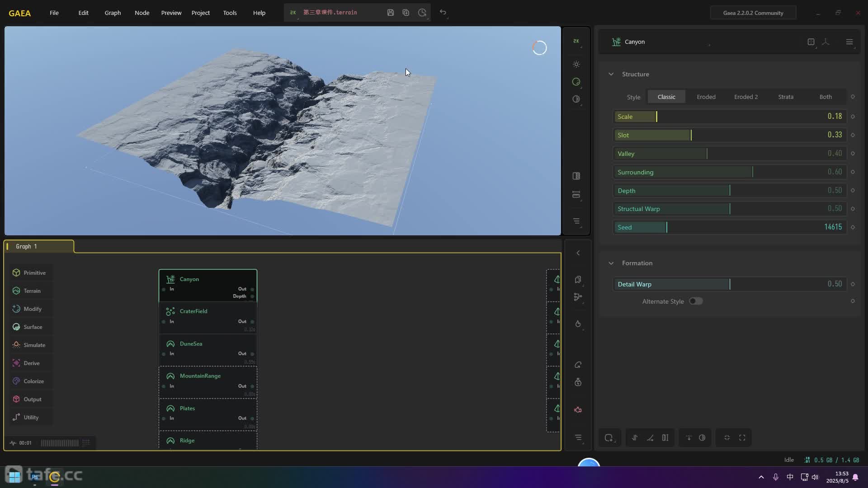Screen dimensions: 868x488
Task: Collapse graph side panel with chevron
Action: click(578, 253)
